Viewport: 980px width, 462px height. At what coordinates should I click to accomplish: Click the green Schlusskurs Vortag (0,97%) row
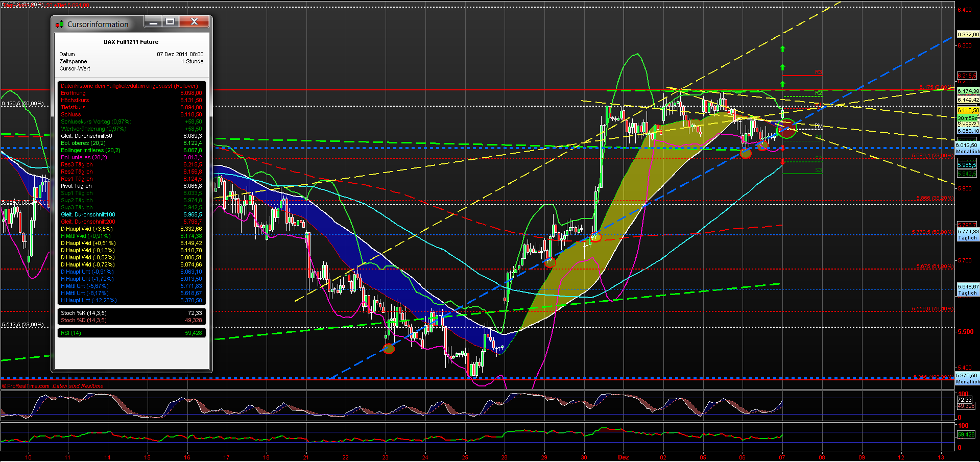pyautogui.click(x=95, y=121)
